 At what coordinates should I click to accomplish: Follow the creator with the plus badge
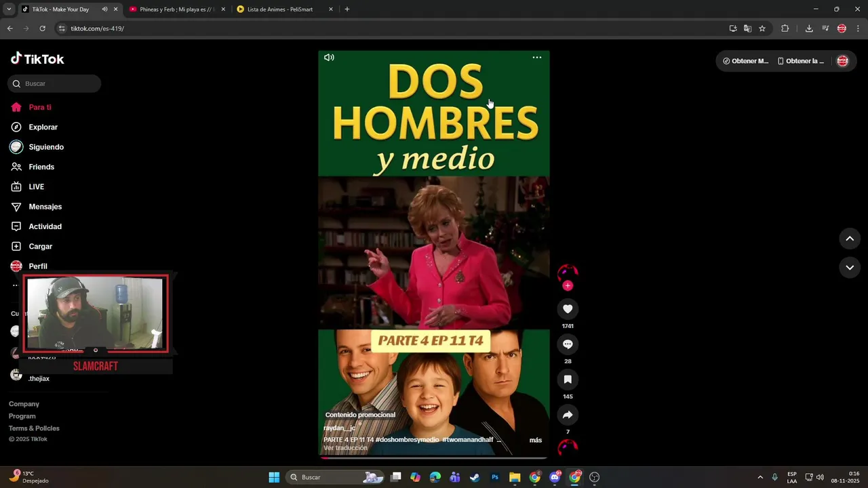tap(568, 285)
